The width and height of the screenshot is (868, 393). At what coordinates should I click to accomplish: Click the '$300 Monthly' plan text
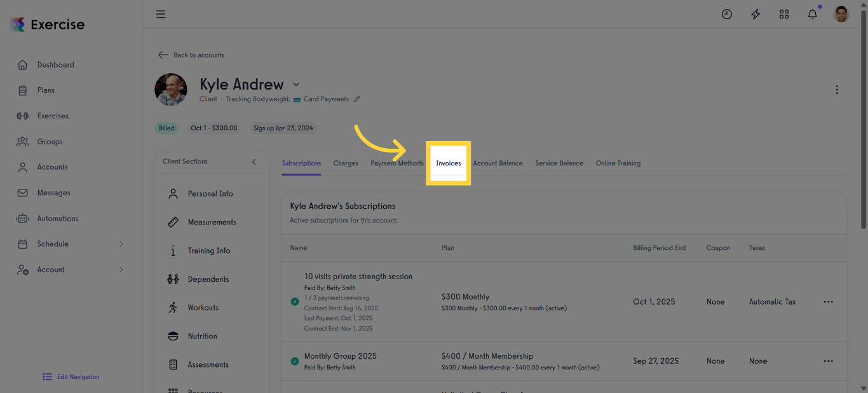(465, 297)
